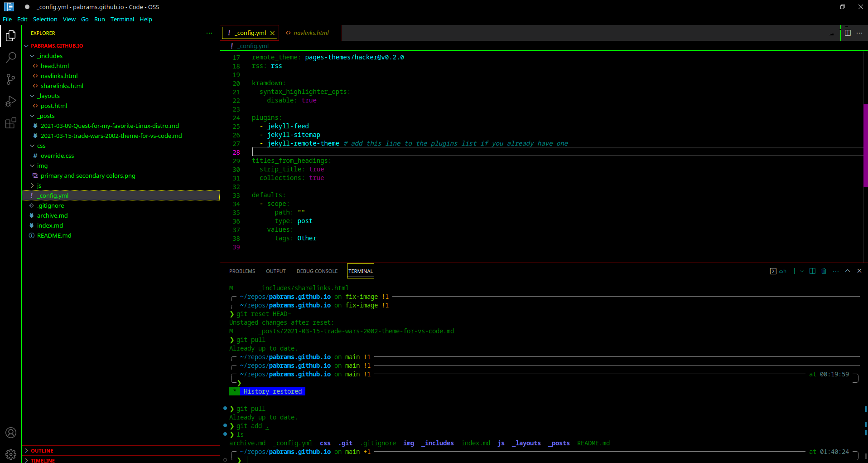Image resolution: width=868 pixels, height=463 pixels.
Task: Open the Run menu
Action: [100, 19]
